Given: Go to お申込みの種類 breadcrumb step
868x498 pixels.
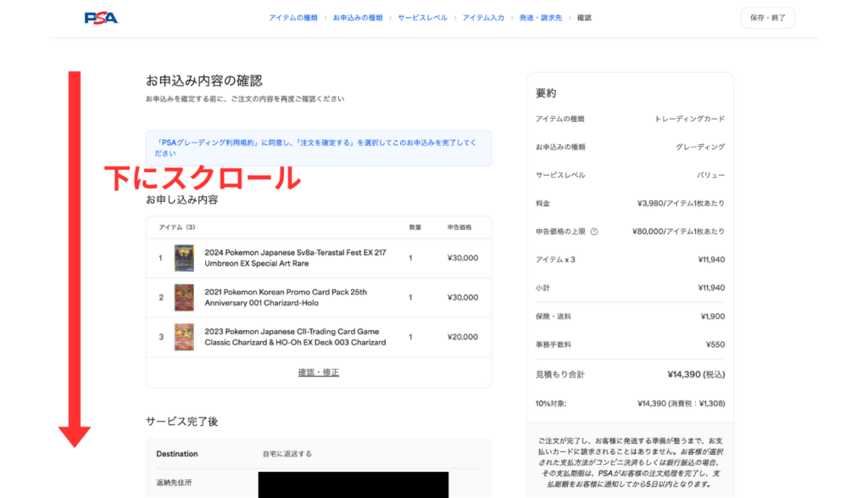Looking at the screenshot, I should [x=358, y=18].
